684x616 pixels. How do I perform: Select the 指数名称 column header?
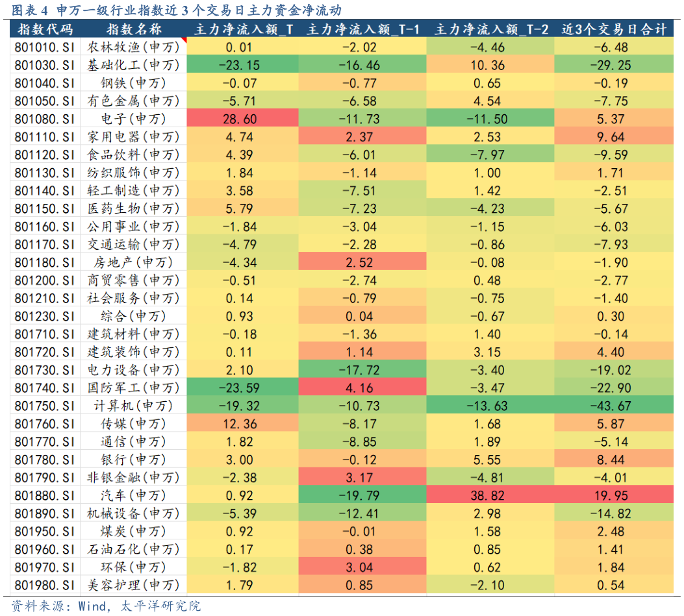coord(133,29)
